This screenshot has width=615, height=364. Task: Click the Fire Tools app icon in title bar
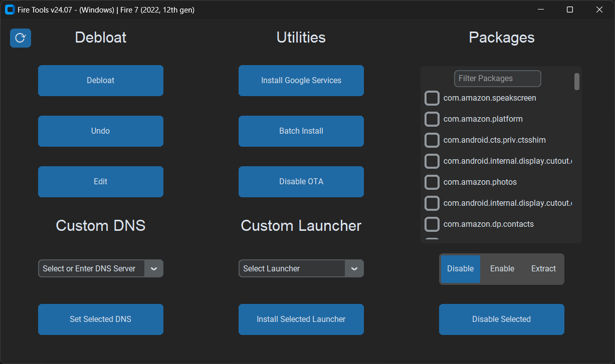pyautogui.click(x=10, y=10)
